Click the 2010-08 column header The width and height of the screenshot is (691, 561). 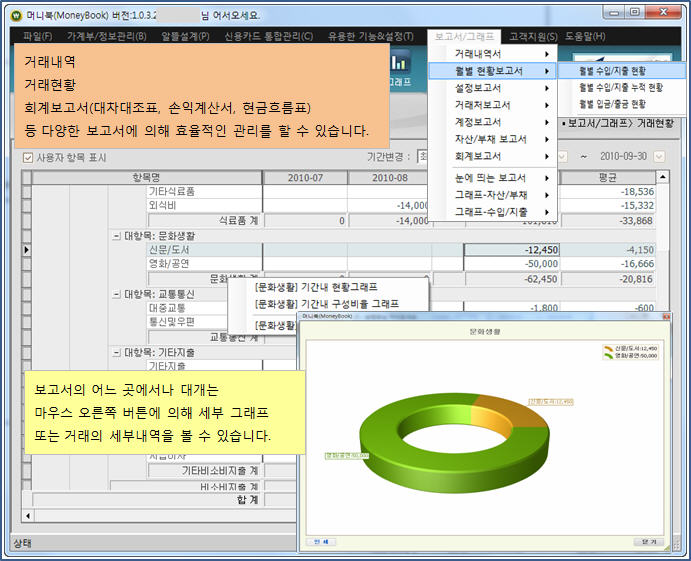pyautogui.click(x=391, y=177)
